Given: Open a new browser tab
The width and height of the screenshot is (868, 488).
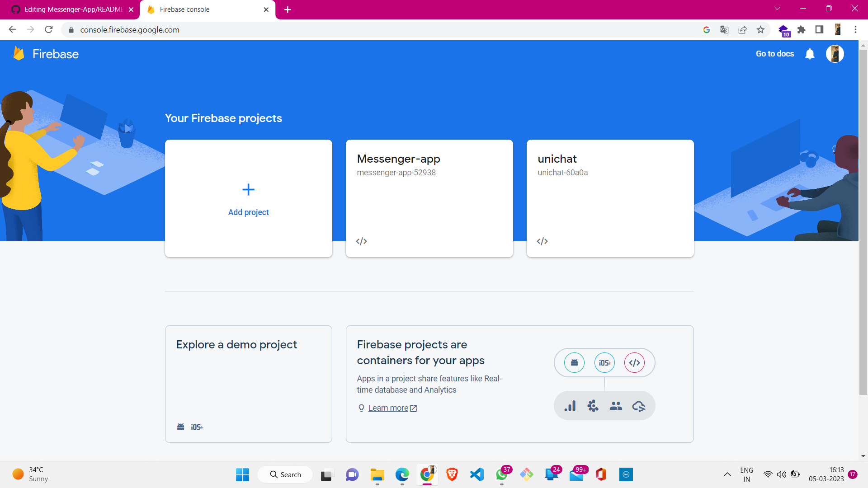Looking at the screenshot, I should click(288, 9).
